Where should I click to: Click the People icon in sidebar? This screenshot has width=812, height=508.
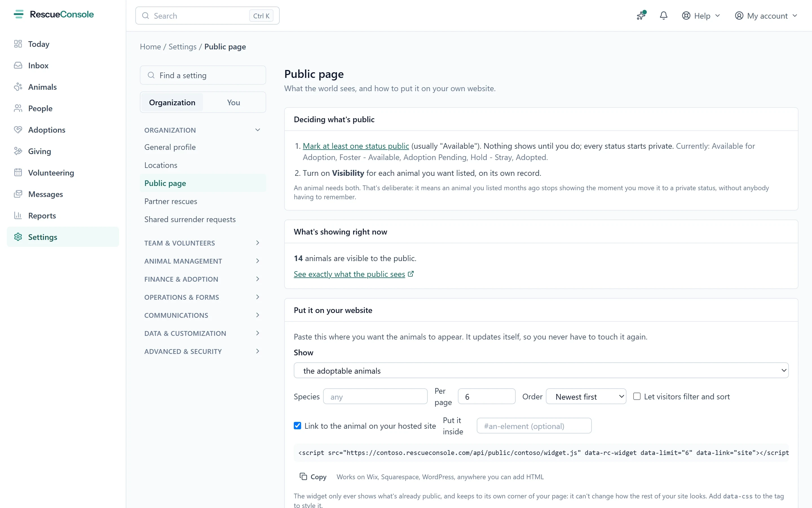(18, 109)
